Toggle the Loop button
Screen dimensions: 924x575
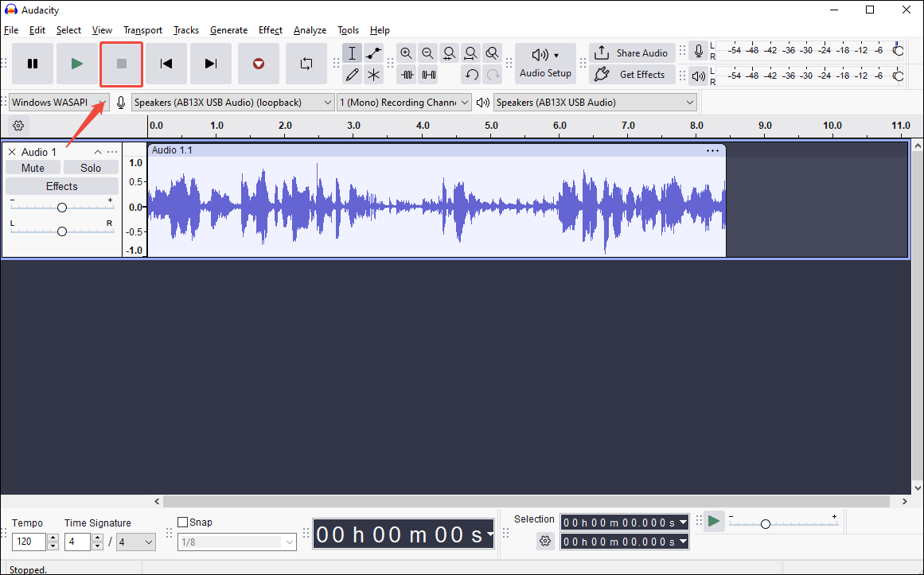tap(306, 64)
